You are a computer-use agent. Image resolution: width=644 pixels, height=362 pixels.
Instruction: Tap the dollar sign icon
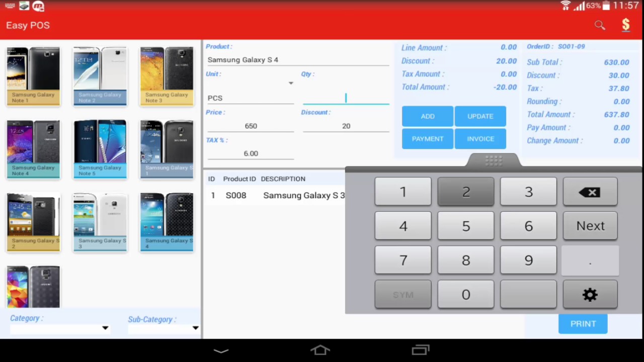coord(626,25)
